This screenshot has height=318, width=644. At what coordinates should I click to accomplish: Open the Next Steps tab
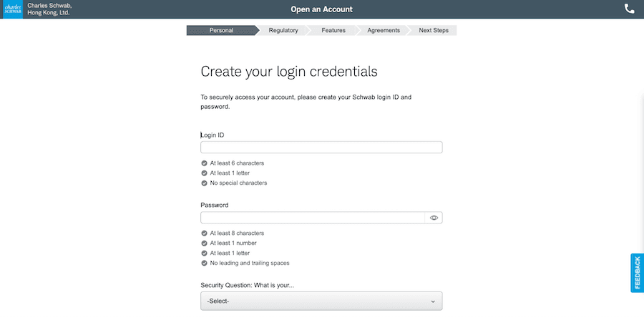coord(434,31)
